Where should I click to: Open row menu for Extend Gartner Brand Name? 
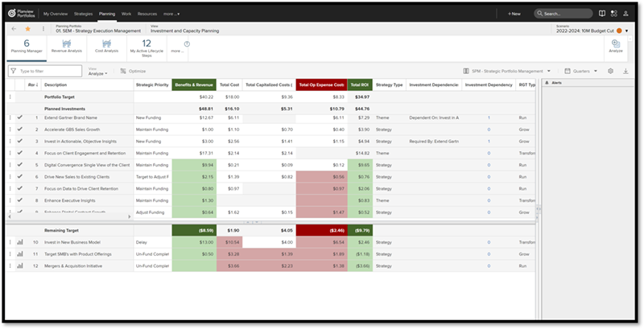(10, 117)
